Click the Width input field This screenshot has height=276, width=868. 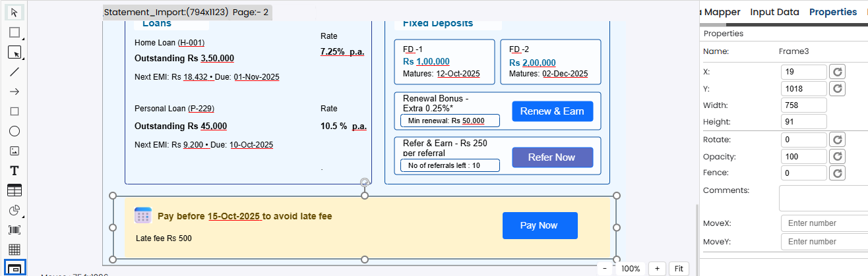(x=803, y=105)
